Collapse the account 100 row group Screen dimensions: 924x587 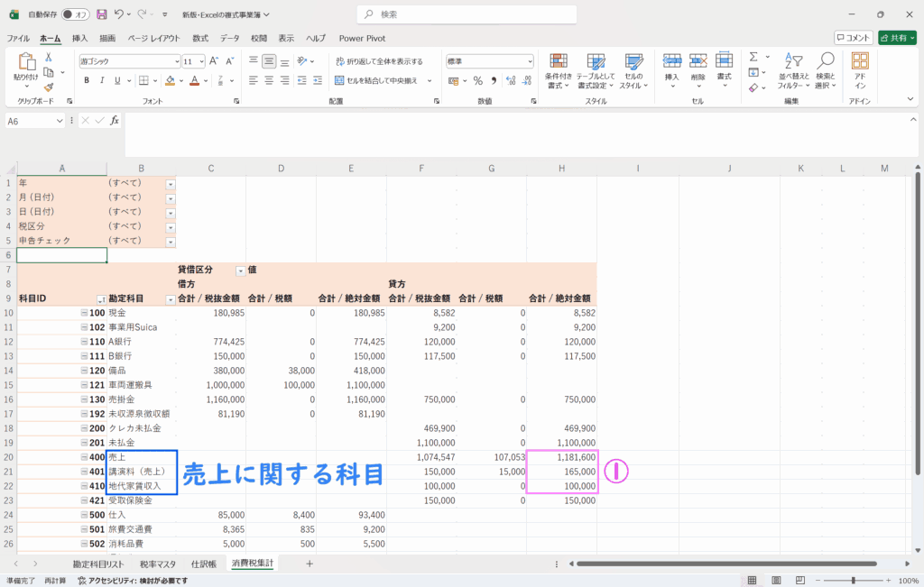84,313
